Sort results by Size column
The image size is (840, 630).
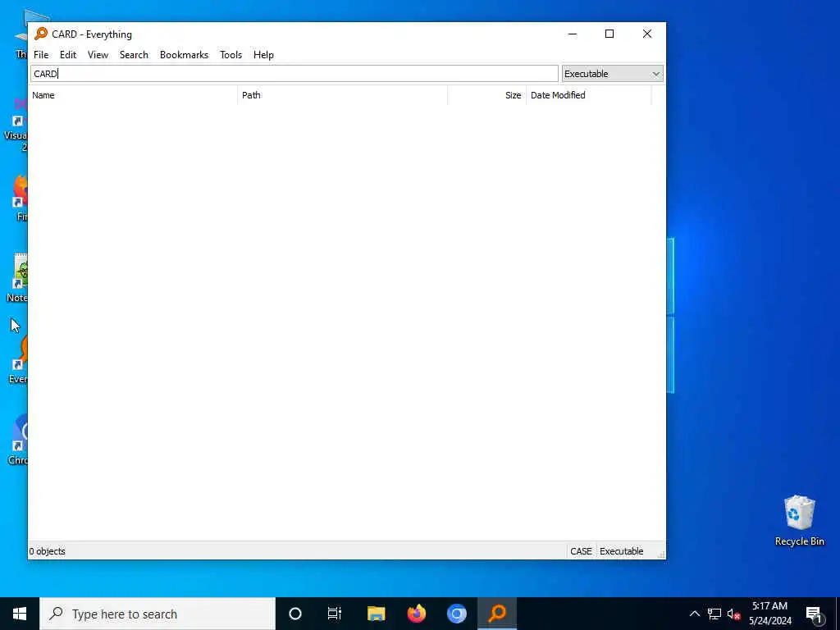[487, 95]
